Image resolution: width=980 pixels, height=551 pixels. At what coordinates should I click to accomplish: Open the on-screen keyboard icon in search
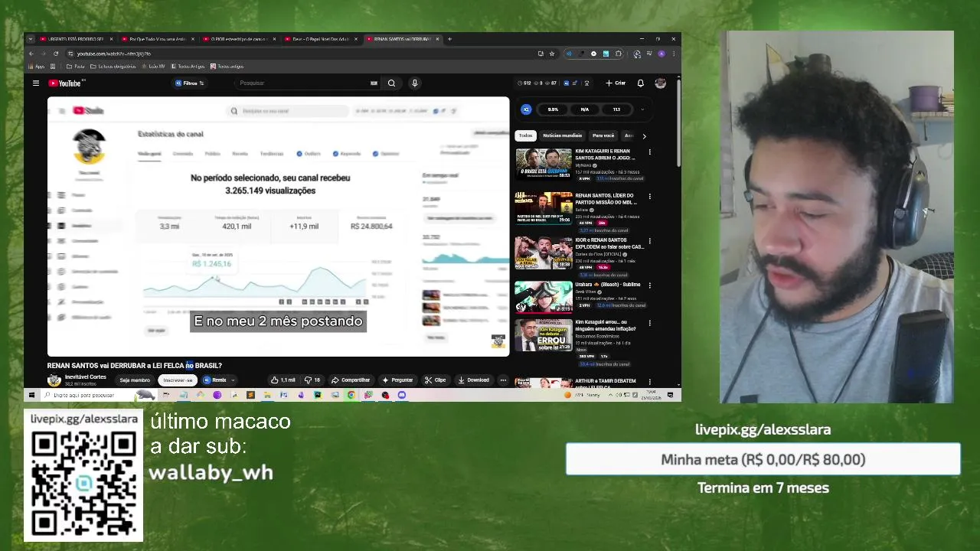pos(374,83)
